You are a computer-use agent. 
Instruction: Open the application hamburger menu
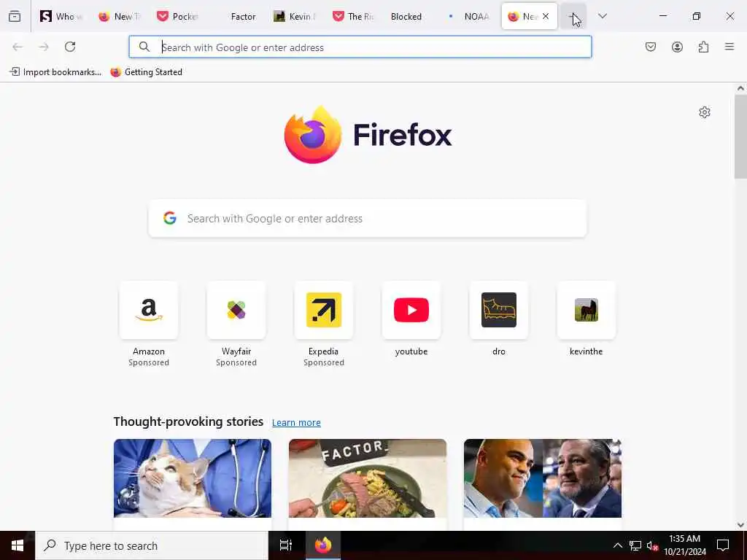coord(729,47)
